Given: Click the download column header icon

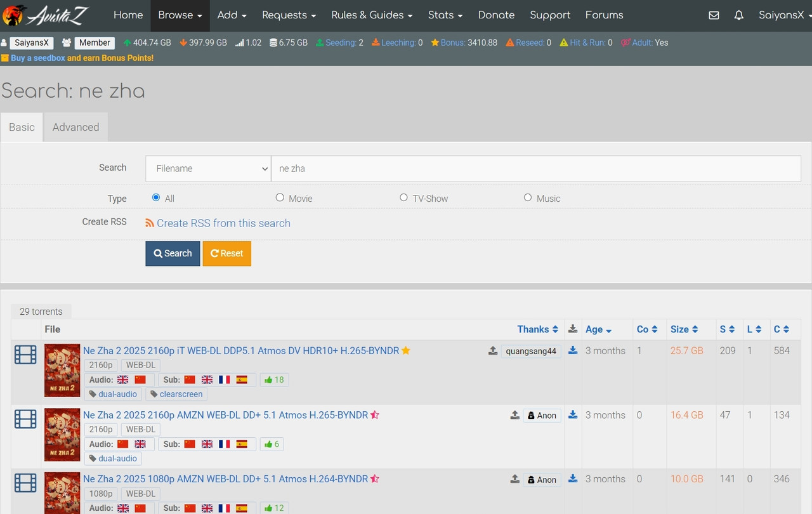Looking at the screenshot, I should 573,329.
